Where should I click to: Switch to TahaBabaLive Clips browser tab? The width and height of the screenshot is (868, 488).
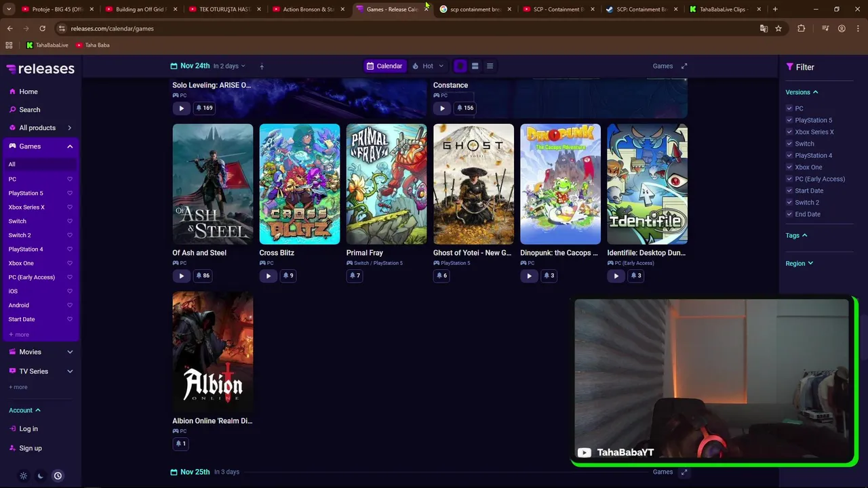[725, 9]
